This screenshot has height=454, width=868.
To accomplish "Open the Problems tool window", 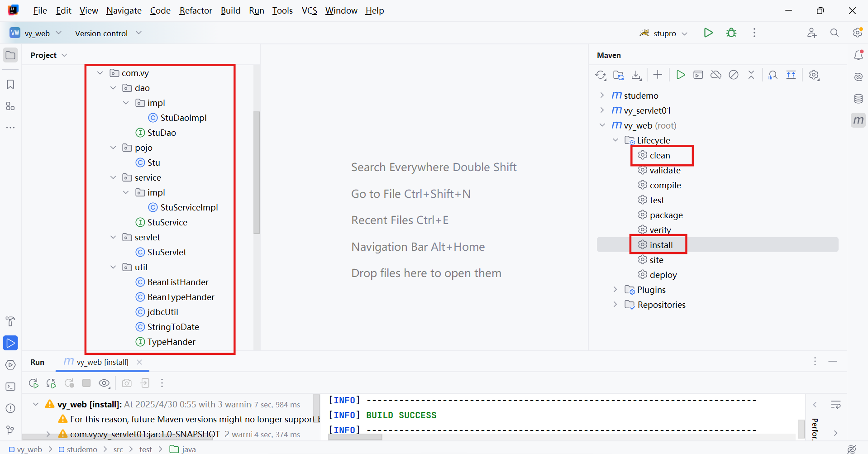I will click(10, 408).
